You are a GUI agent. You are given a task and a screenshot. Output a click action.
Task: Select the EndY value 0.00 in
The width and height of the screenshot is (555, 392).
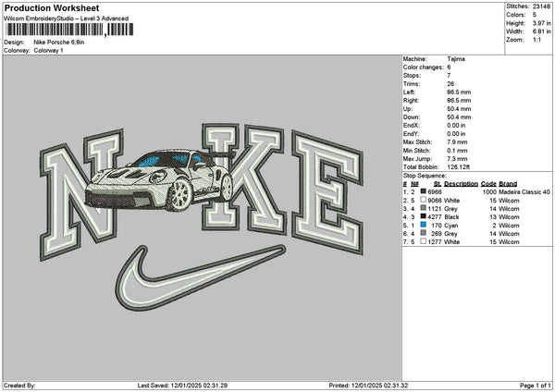456,134
